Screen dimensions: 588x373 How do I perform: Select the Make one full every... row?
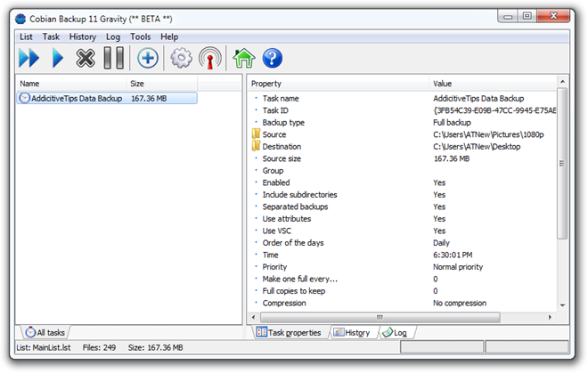tap(403, 279)
